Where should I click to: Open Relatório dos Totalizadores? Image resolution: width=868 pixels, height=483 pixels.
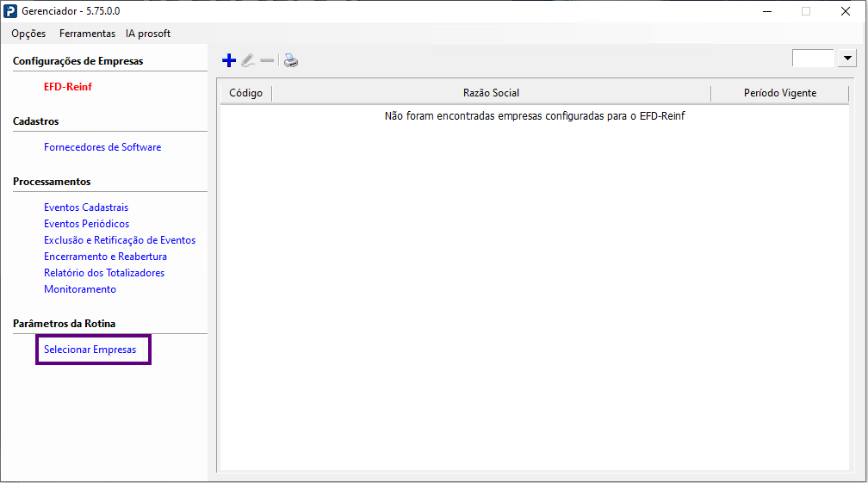(104, 273)
